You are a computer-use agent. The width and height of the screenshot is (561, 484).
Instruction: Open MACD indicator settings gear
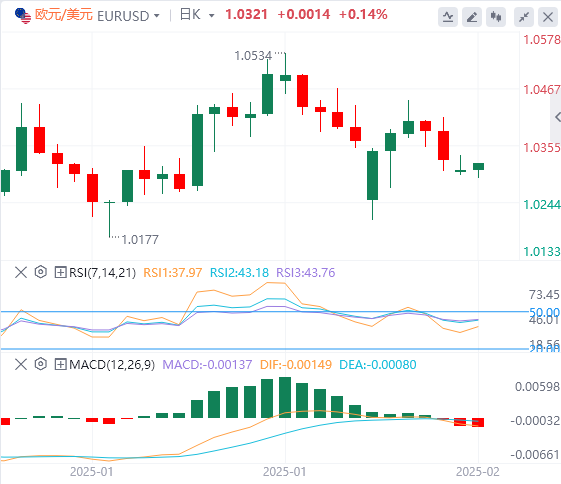[x=41, y=364]
